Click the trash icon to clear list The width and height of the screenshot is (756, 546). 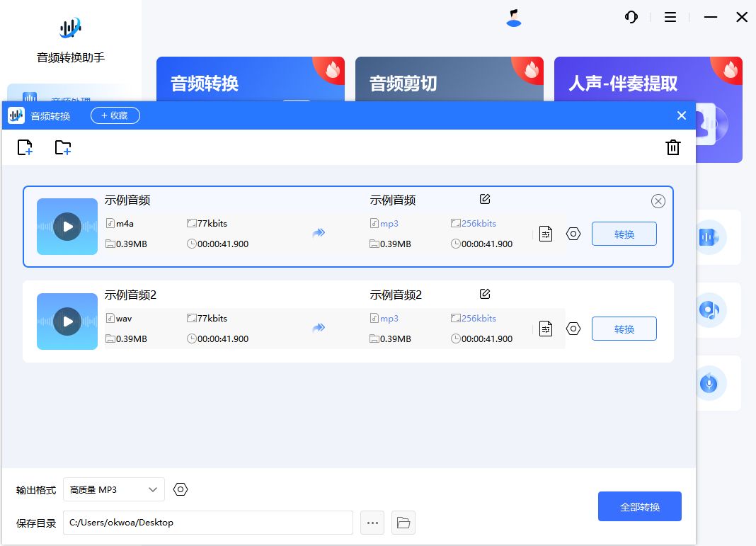(x=673, y=147)
